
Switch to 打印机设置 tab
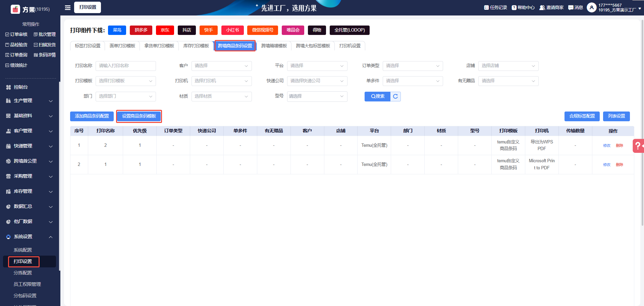pos(350,46)
